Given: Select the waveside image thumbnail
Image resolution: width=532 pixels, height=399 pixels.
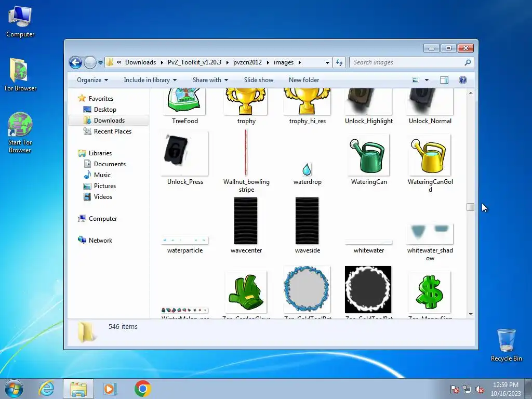Looking at the screenshot, I should [307, 221].
